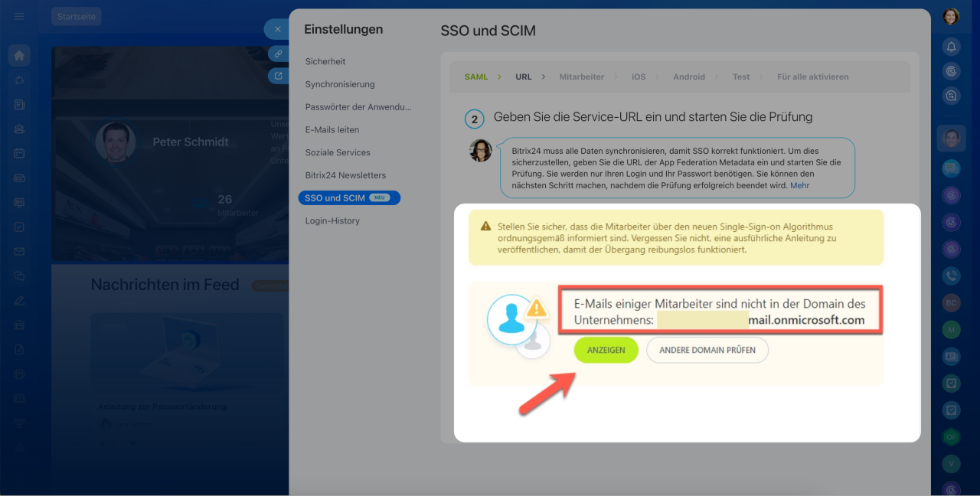The width and height of the screenshot is (980, 496).
Task: Open the hamburger menu in left sidebar
Action: point(19,16)
